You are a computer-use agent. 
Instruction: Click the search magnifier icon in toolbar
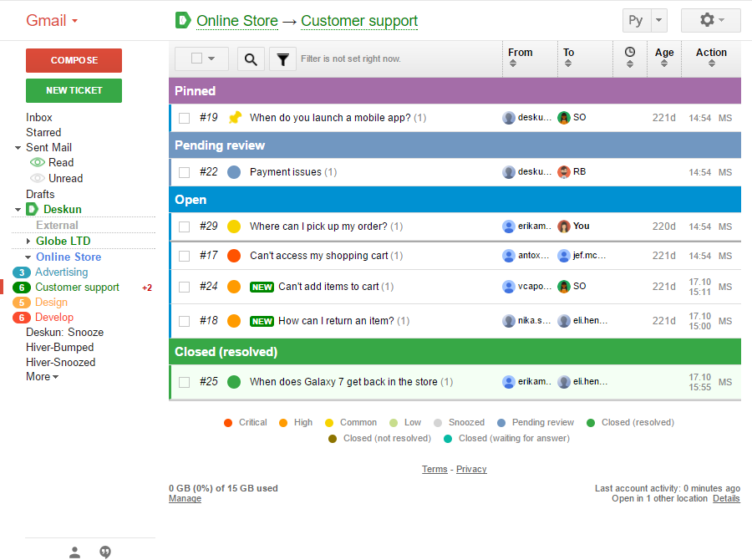[x=251, y=59]
